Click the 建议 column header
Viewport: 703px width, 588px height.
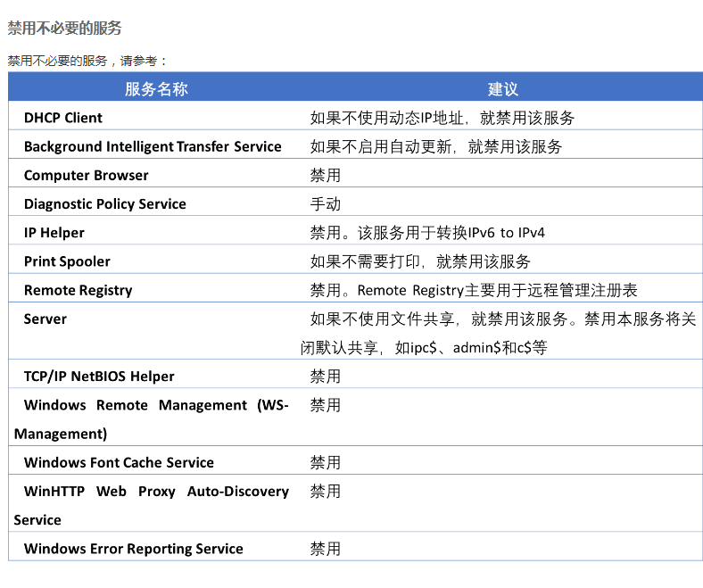tap(502, 89)
